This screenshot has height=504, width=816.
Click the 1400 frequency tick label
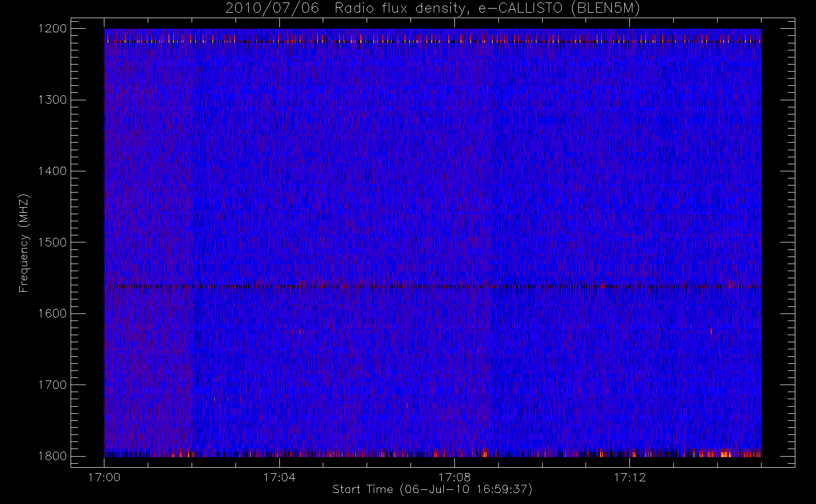point(52,171)
